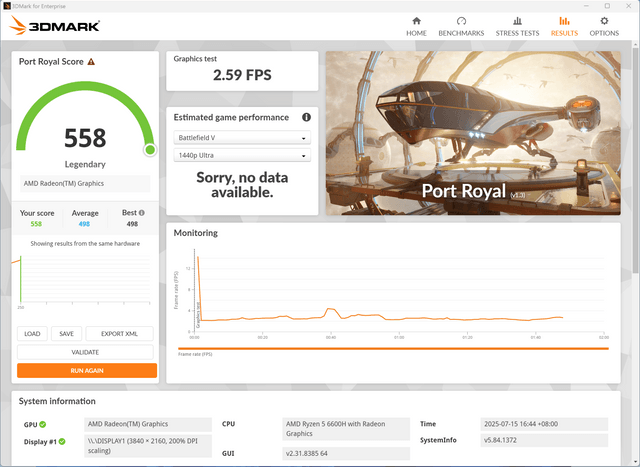Switch to the Stress Tests tab
Screen dimensions: 640x467
click(x=517, y=27)
